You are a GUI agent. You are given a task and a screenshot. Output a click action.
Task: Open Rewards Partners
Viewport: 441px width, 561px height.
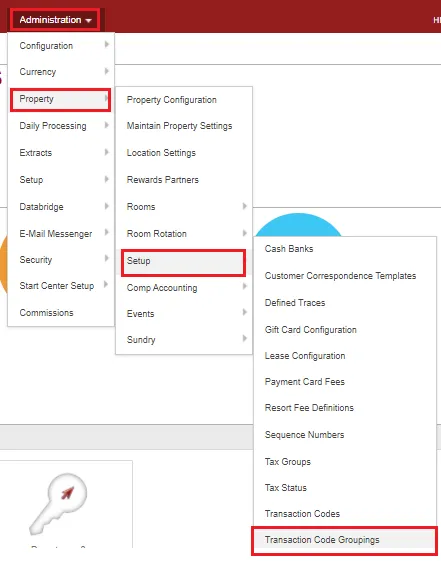coord(184,180)
